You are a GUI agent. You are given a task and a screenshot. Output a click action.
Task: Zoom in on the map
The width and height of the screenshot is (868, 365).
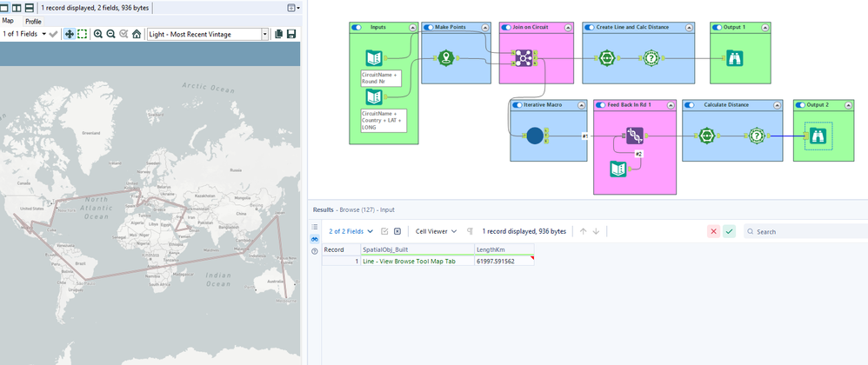(98, 34)
